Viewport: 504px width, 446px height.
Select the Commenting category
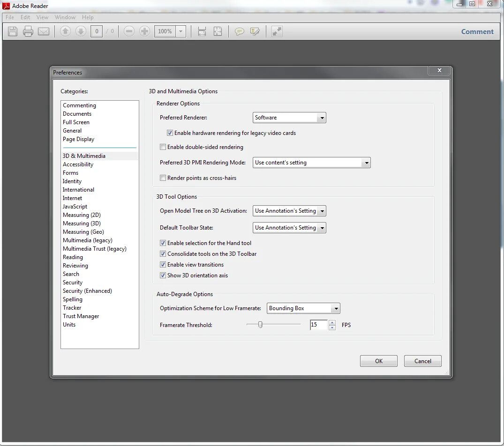click(79, 105)
